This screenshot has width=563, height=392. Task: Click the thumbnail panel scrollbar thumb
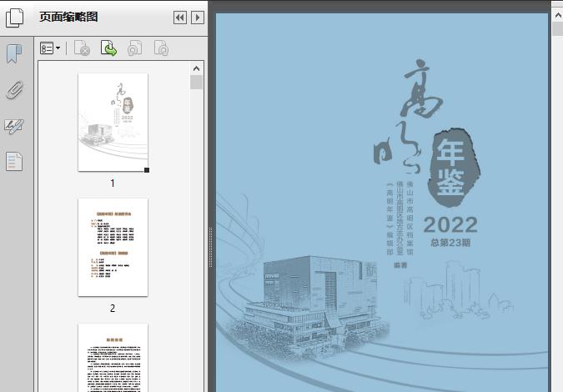click(x=196, y=83)
